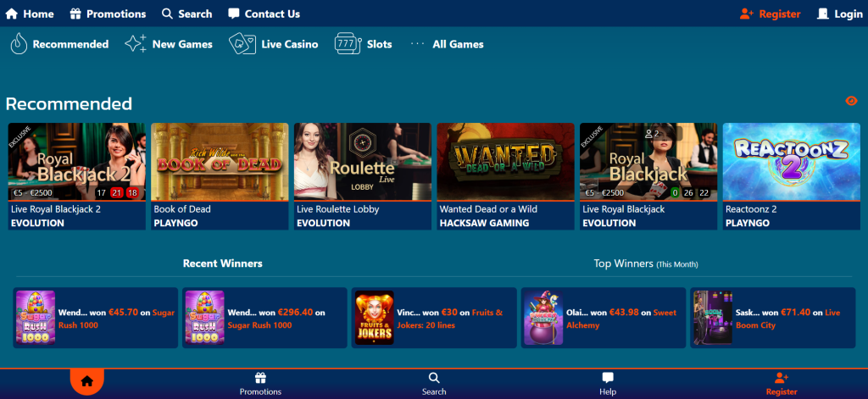Tap the Search magnifier in bottom bar

tap(434, 379)
